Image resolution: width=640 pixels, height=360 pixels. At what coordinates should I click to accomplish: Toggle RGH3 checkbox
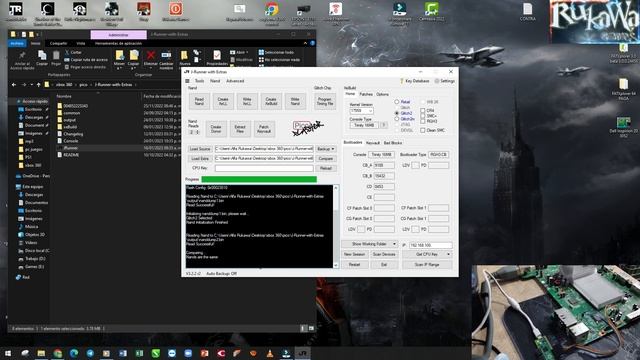tap(423, 121)
